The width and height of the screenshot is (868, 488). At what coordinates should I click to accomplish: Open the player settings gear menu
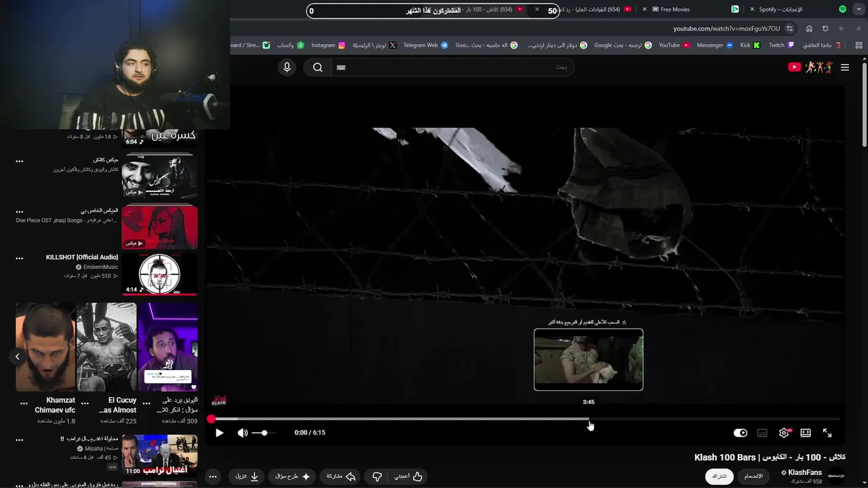(784, 432)
